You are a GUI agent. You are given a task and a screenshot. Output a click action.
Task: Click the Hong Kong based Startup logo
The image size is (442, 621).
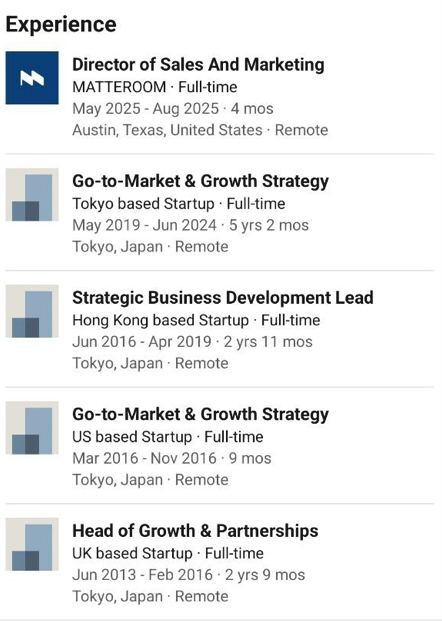[x=32, y=311]
